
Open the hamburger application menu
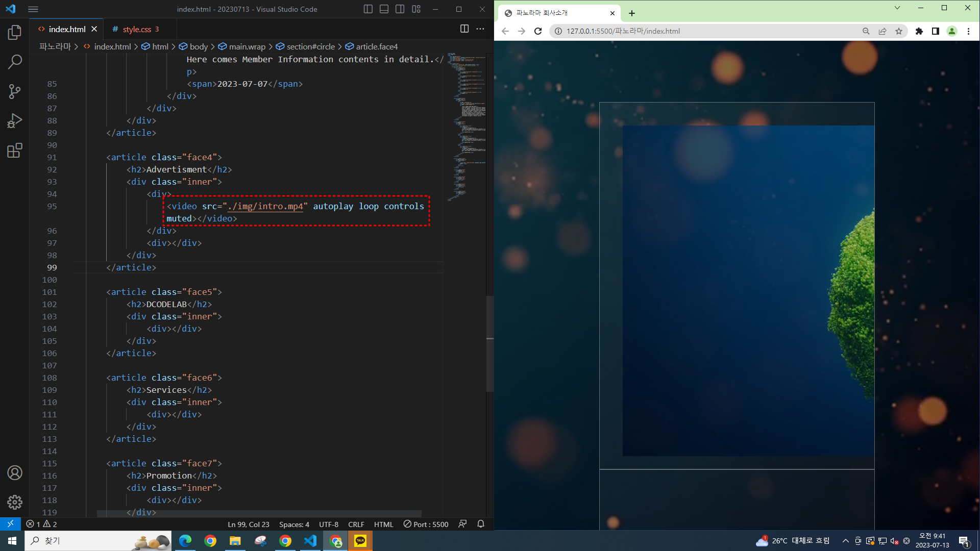(x=33, y=9)
